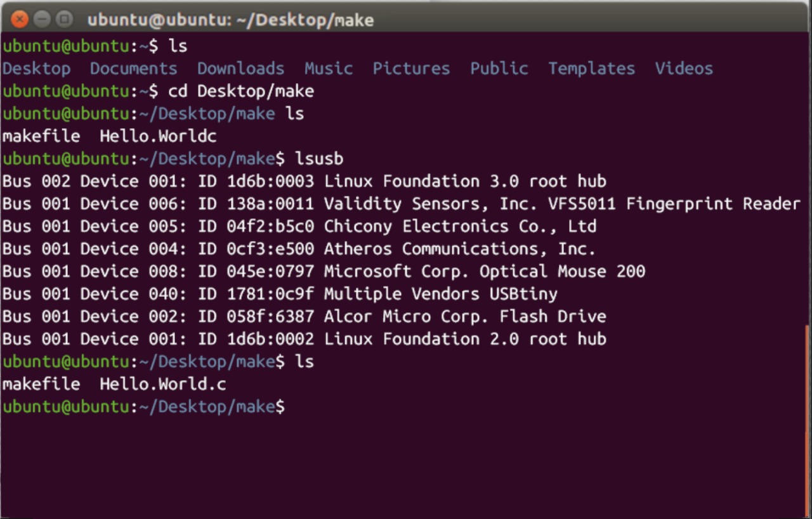Select the Downloads directory in the listing
Screen dimensions: 812x519
(240, 69)
